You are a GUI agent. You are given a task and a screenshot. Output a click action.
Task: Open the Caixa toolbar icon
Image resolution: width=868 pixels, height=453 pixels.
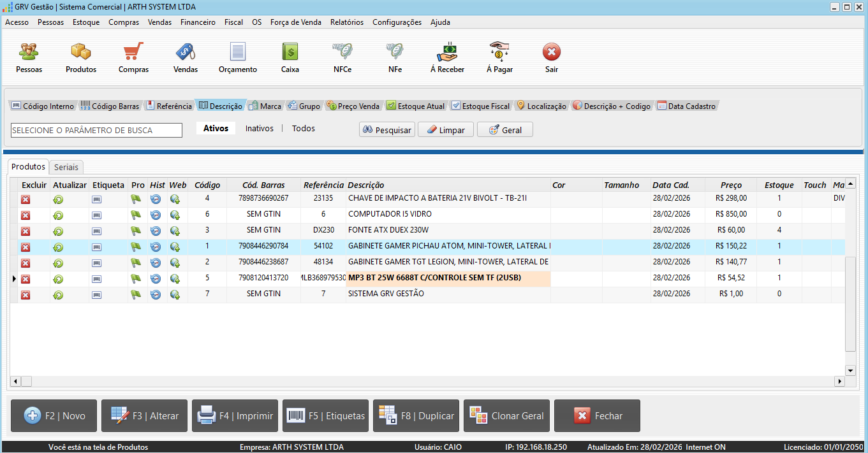pos(290,52)
